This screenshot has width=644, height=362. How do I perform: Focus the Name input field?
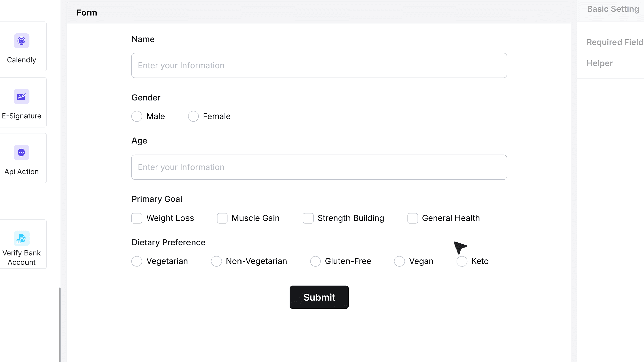click(319, 66)
